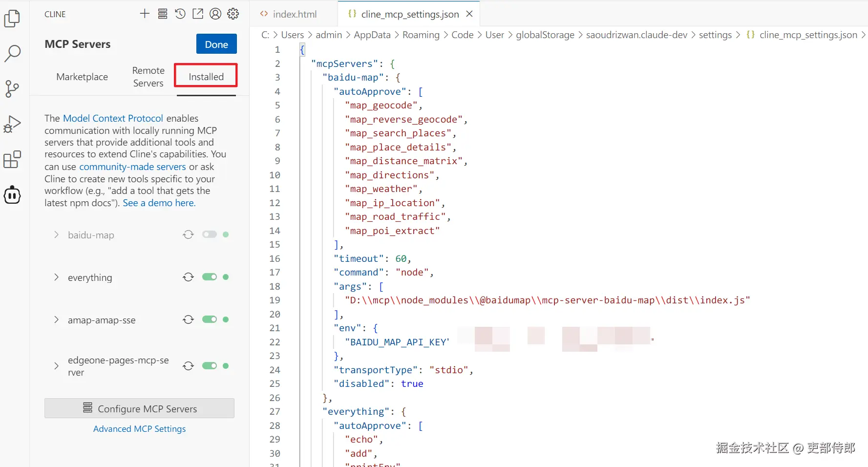The width and height of the screenshot is (868, 467).
Task: Restart the baidu-map server
Action: [x=188, y=234]
